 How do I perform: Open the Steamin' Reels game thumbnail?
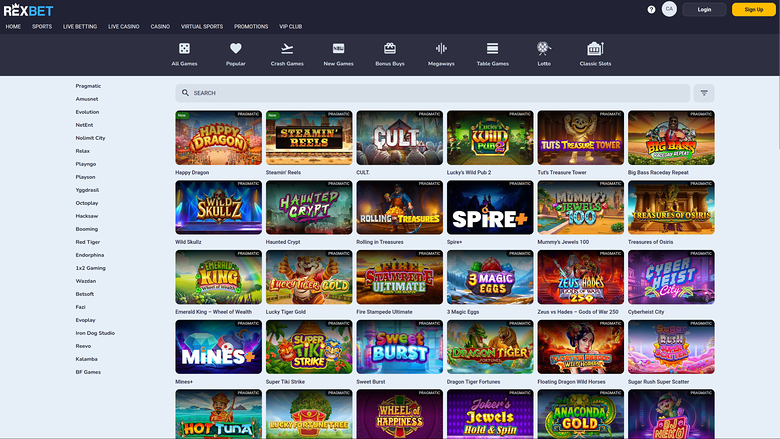pos(309,138)
